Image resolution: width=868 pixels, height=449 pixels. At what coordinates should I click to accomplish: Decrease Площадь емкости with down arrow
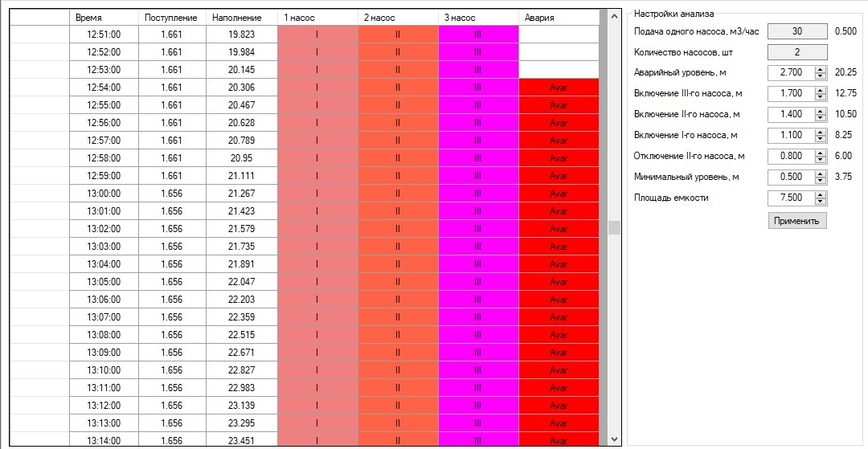[820, 202]
